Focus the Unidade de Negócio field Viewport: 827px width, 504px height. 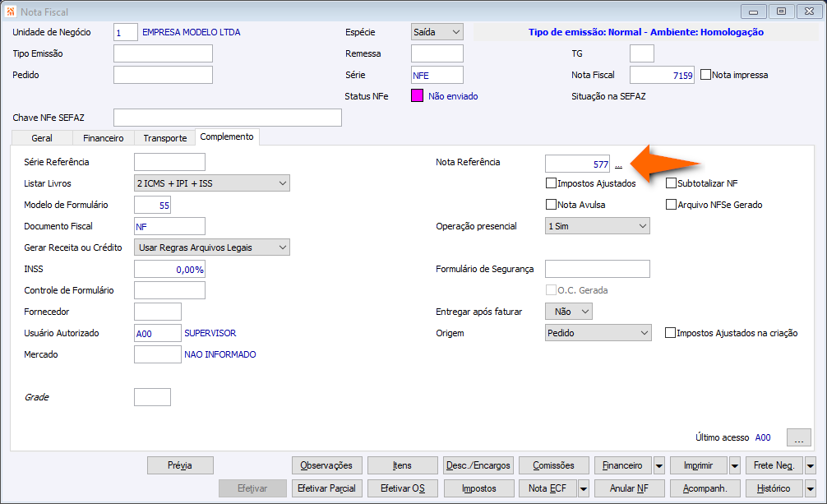click(126, 32)
